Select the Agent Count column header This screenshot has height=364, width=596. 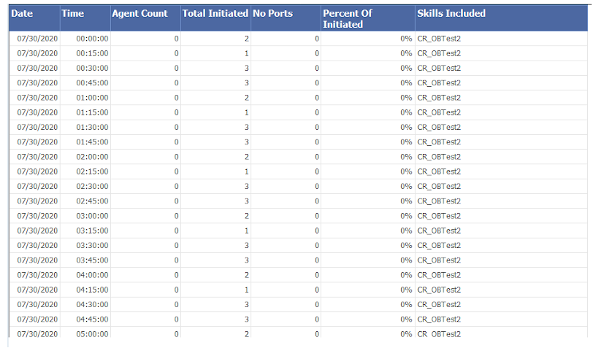[x=145, y=18]
